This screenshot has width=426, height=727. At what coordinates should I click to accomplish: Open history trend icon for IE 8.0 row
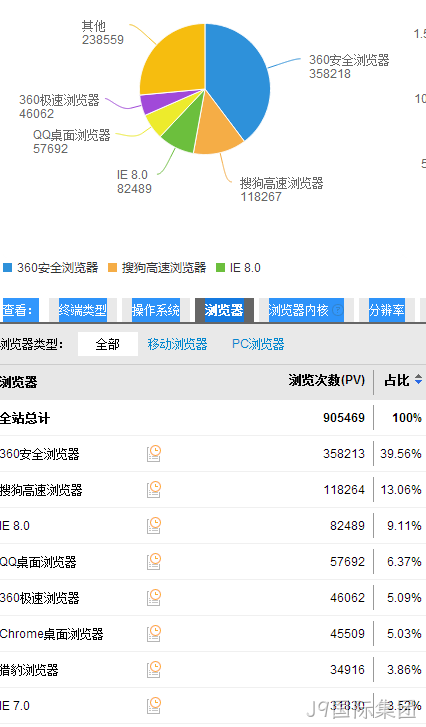pos(154,525)
